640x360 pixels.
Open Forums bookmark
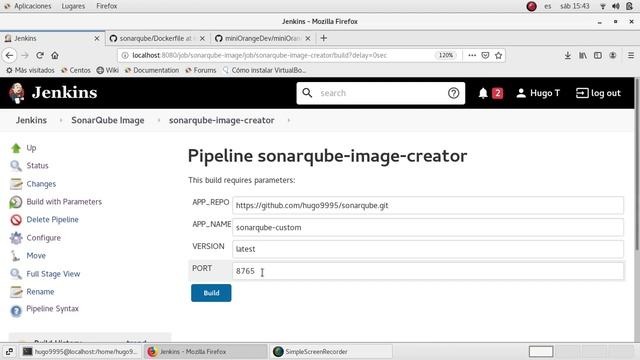pyautogui.click(x=201, y=70)
